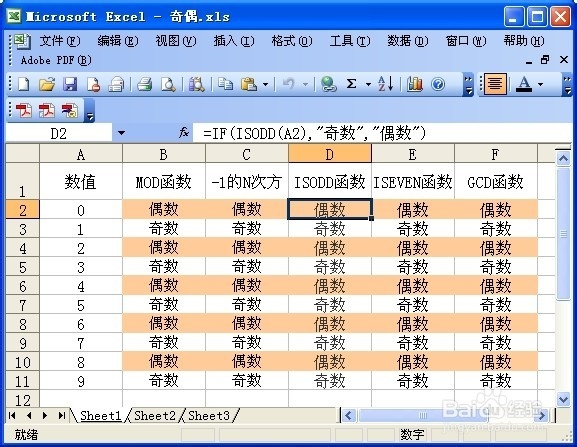Switch to the Sheet3 tab
This screenshot has height=447, width=577.
tap(209, 416)
